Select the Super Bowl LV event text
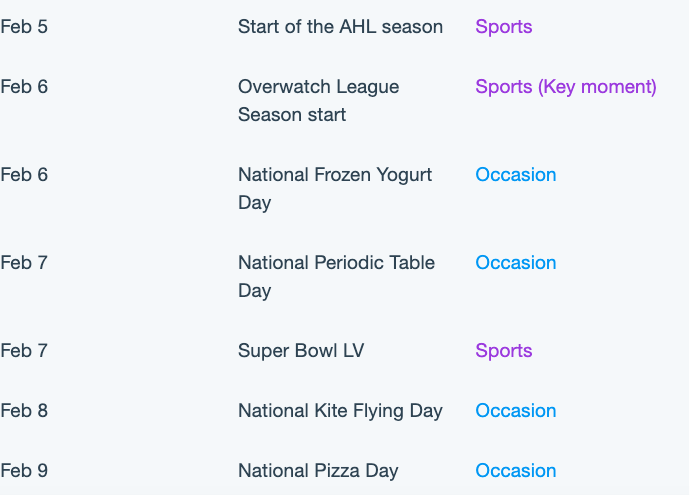The height and width of the screenshot is (495, 690). point(301,351)
